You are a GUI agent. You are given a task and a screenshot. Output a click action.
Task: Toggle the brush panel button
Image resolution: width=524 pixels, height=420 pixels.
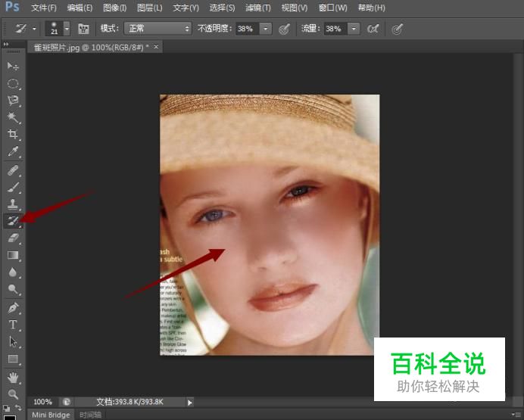point(83,29)
